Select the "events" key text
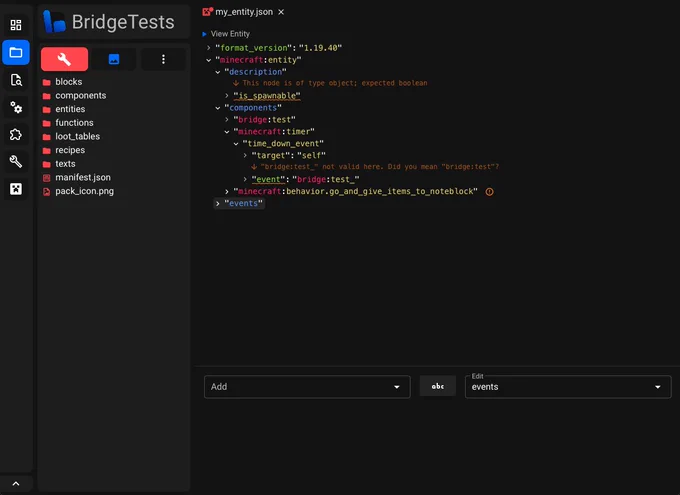 [243, 203]
